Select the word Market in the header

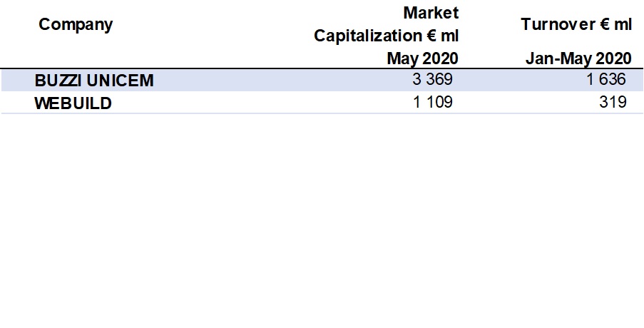(x=431, y=12)
